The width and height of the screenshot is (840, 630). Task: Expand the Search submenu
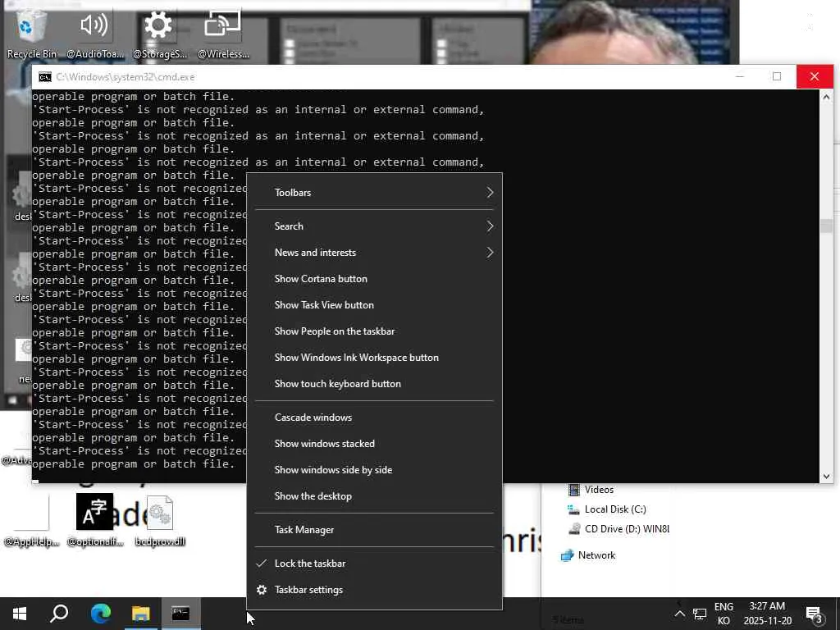pos(374,226)
